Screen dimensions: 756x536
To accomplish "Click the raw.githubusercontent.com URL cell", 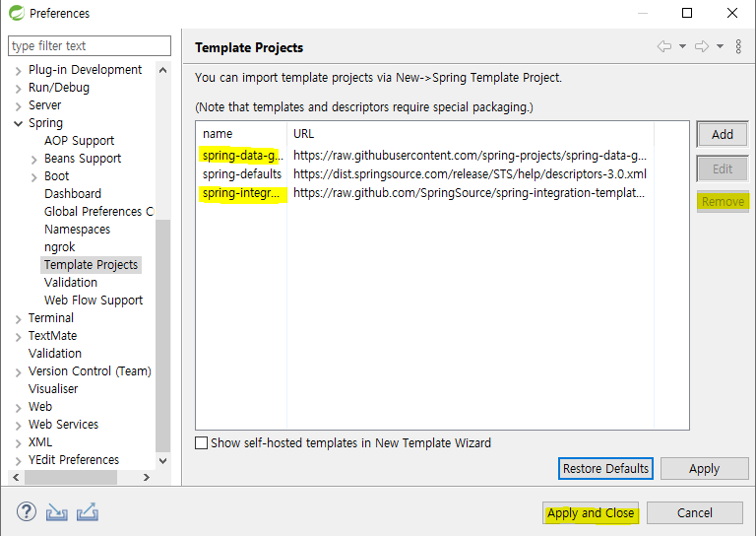I will click(471, 156).
